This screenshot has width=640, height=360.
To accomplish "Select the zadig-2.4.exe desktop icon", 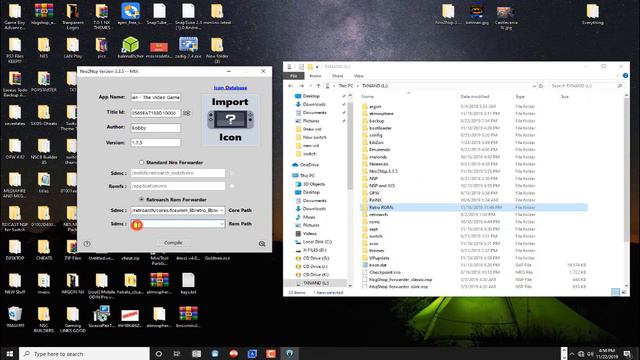I will tap(188, 48).
